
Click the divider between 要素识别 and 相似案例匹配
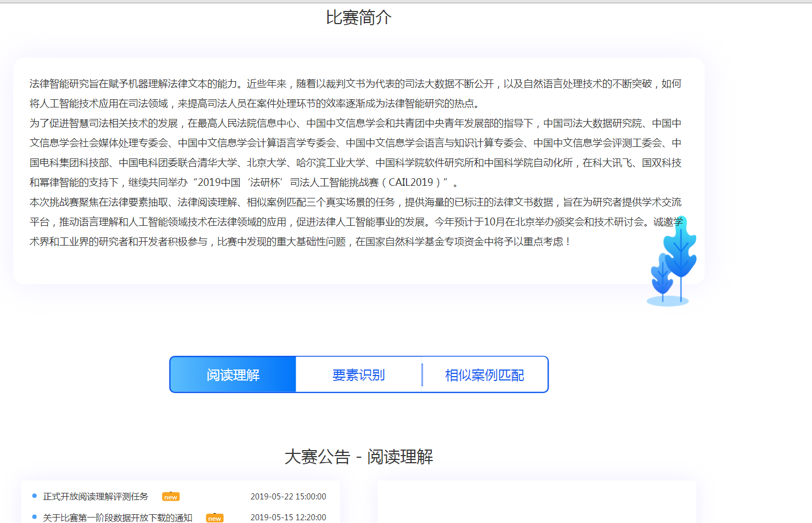click(422, 374)
